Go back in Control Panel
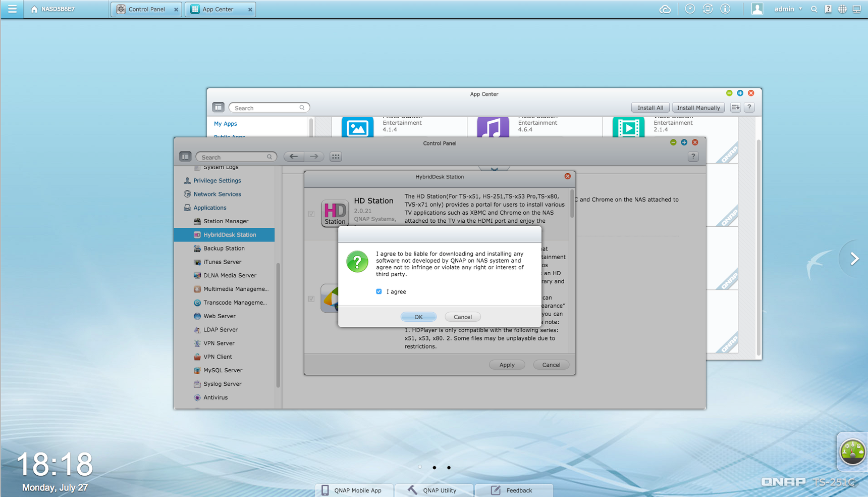The height and width of the screenshot is (497, 868). 293,157
